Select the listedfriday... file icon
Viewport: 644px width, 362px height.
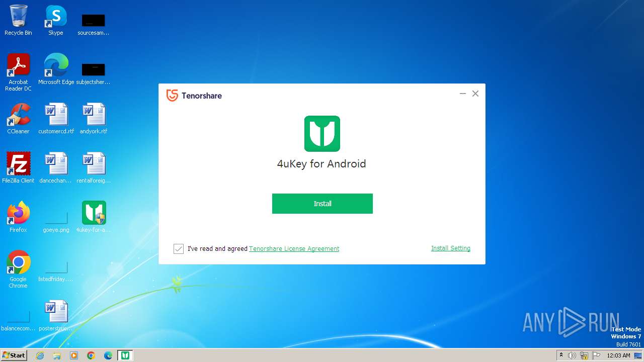(56, 271)
